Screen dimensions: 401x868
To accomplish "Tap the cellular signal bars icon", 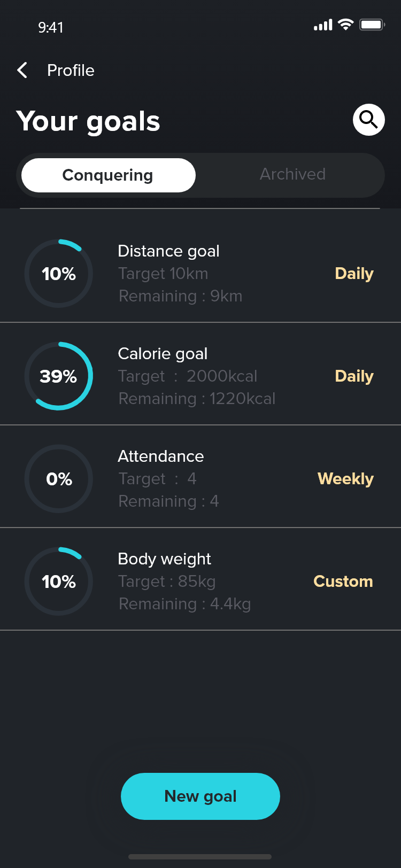I will pos(323,25).
